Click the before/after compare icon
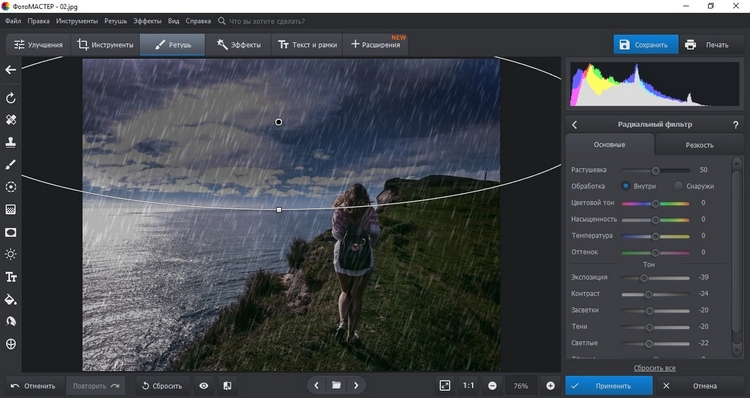The height and width of the screenshot is (398, 750). [227, 386]
